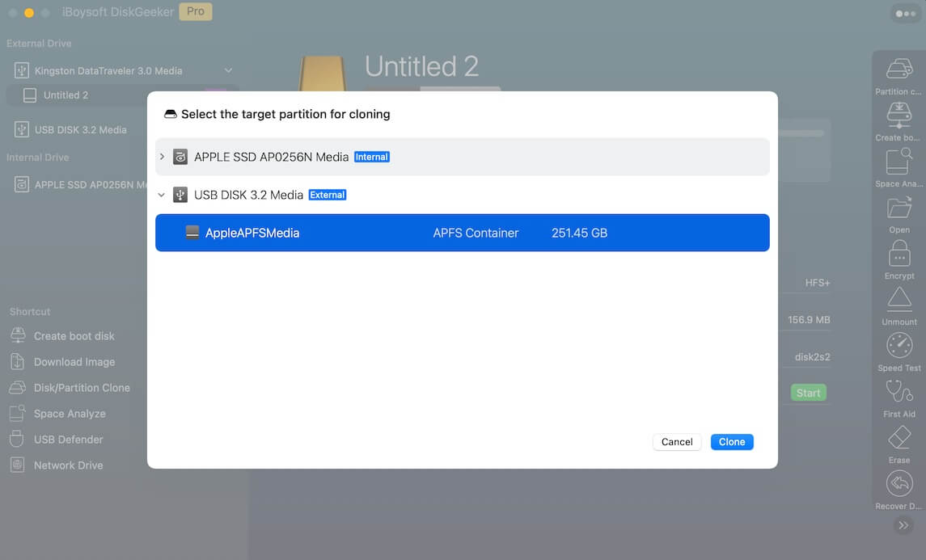Open the more options ellipsis button
926x560 pixels.
(904, 14)
